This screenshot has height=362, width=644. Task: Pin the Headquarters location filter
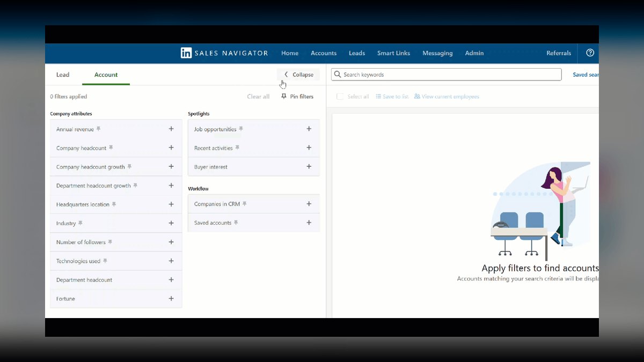point(114,204)
